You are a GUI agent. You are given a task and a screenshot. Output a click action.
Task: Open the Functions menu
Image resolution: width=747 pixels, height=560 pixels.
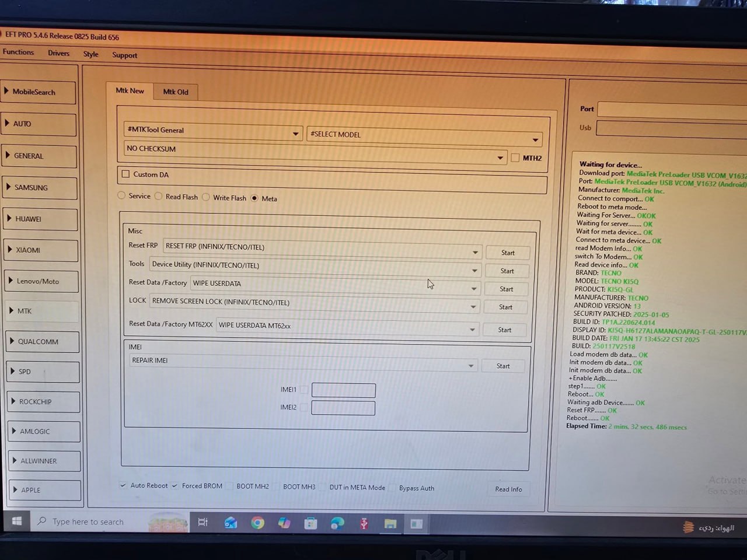coord(18,52)
